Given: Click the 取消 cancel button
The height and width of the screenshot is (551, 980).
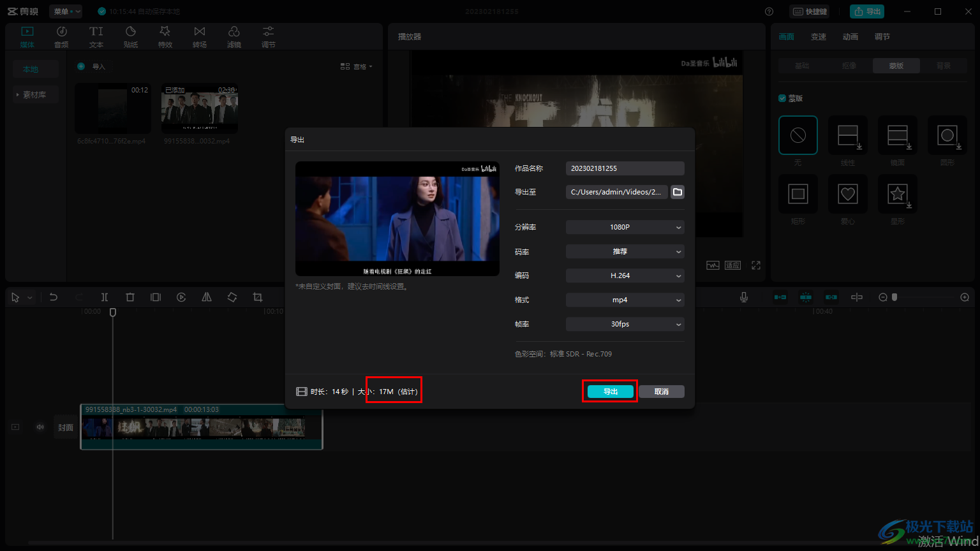Looking at the screenshot, I should (x=662, y=392).
